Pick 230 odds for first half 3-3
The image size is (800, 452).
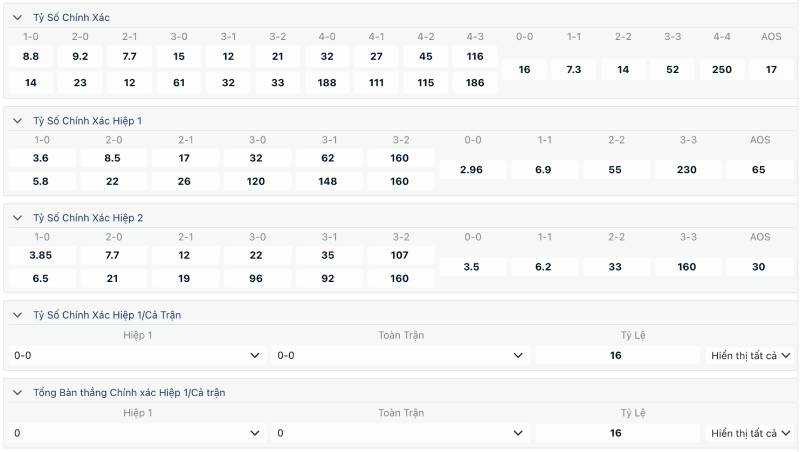click(686, 170)
